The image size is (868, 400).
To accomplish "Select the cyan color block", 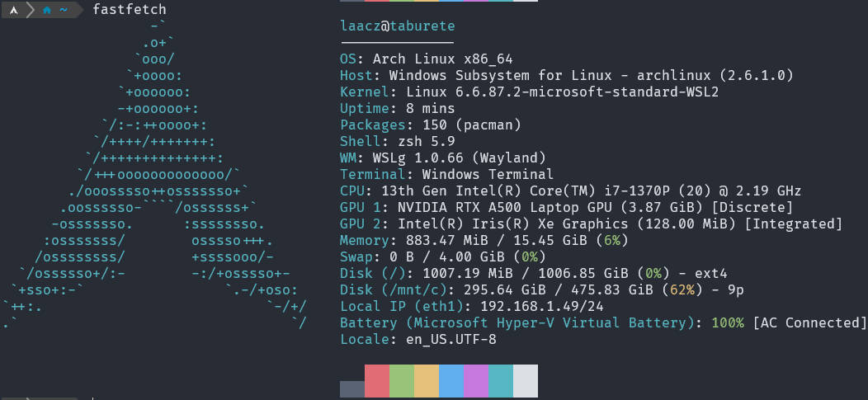I will tap(501, 381).
